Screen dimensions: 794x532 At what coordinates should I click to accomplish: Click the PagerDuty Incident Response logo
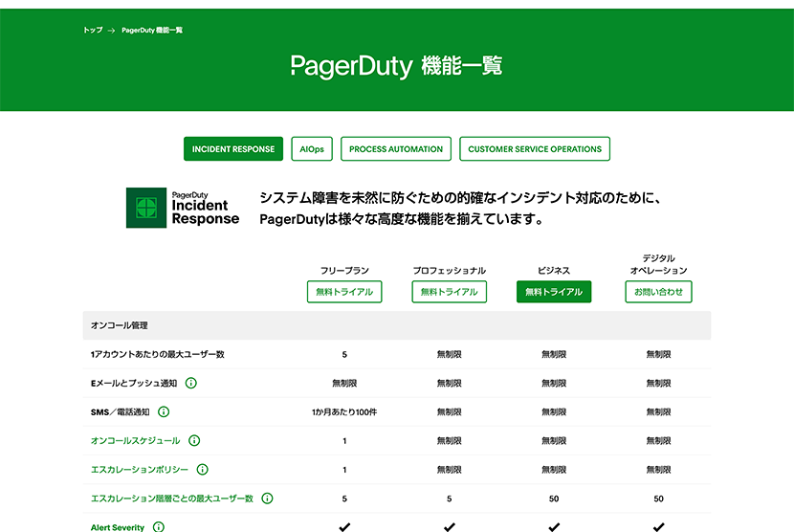(x=183, y=208)
